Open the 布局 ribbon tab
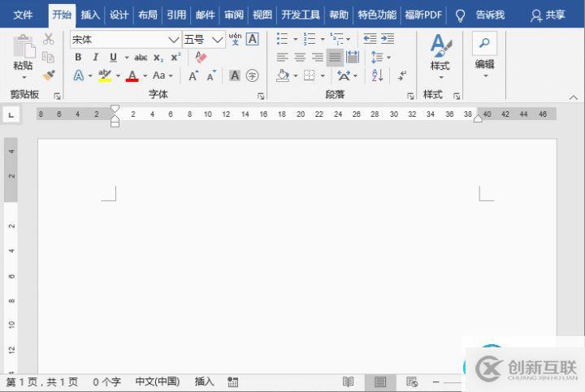The width and height of the screenshot is (585, 392). click(x=147, y=15)
